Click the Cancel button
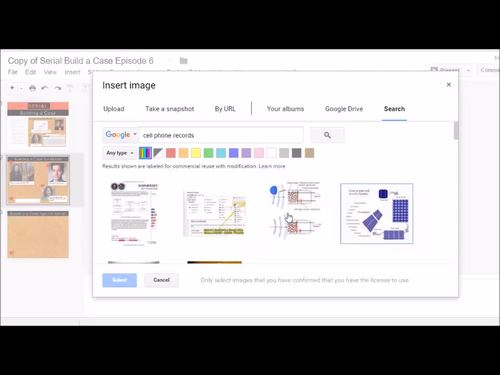The height and width of the screenshot is (375, 500). click(161, 280)
